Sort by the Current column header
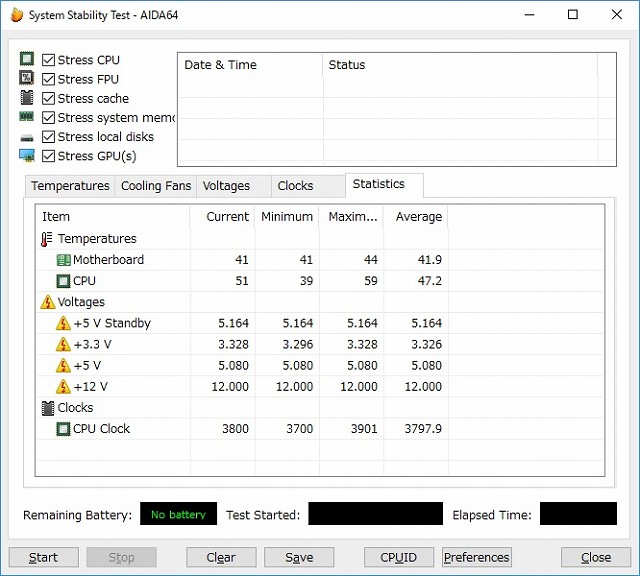 pos(223,217)
